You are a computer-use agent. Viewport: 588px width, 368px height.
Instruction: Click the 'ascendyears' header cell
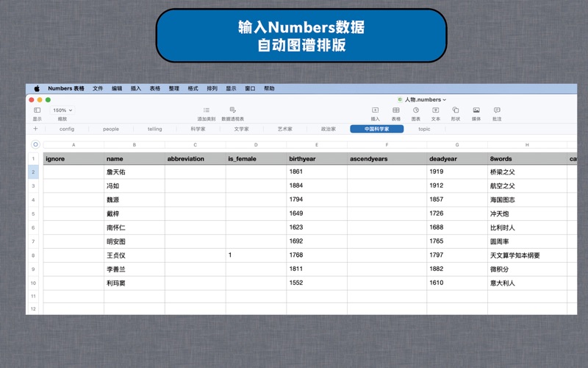coord(387,159)
